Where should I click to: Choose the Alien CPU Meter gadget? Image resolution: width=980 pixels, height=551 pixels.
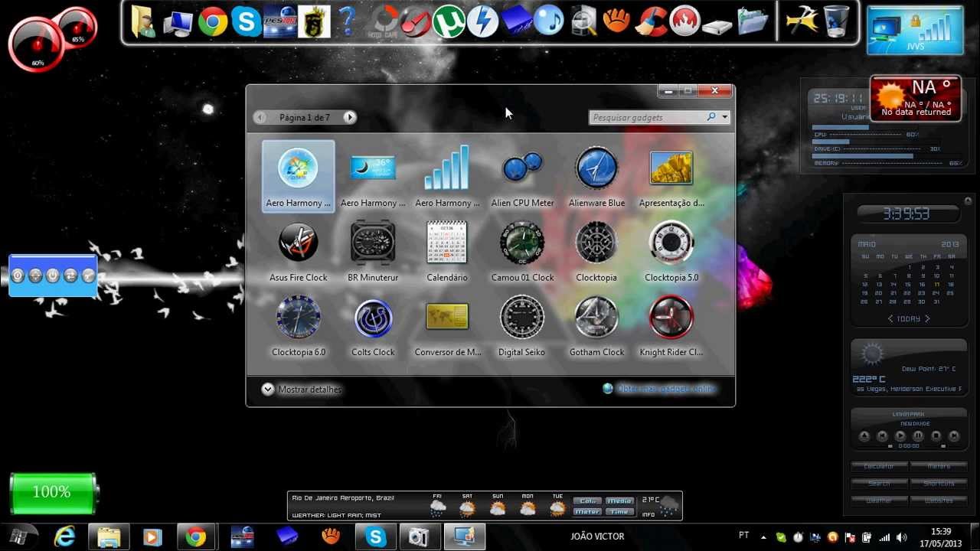point(522,177)
